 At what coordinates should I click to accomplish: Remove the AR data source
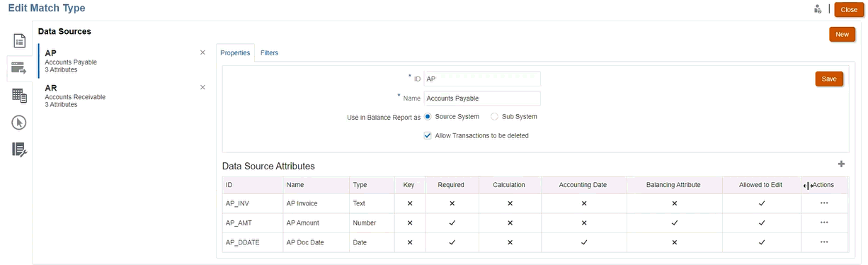[202, 87]
